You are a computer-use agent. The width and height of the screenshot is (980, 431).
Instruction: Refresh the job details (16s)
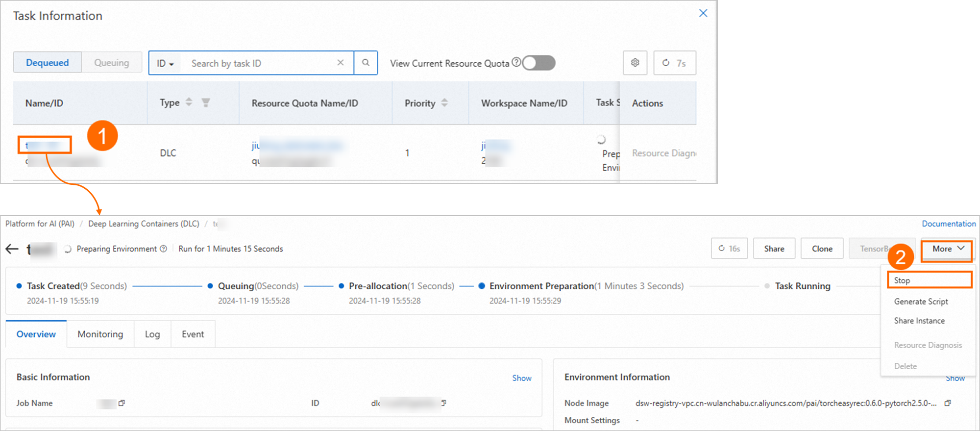(729, 249)
